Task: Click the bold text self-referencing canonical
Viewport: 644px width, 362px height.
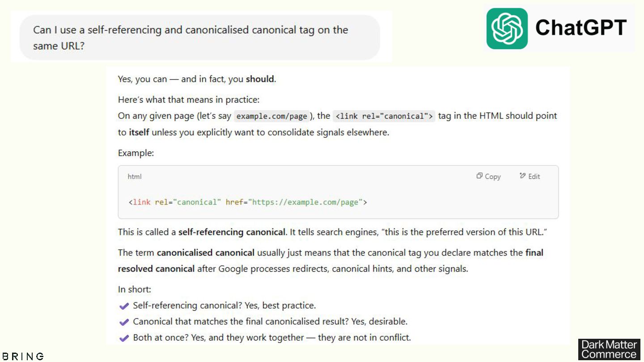Action: pyautogui.click(x=232, y=232)
